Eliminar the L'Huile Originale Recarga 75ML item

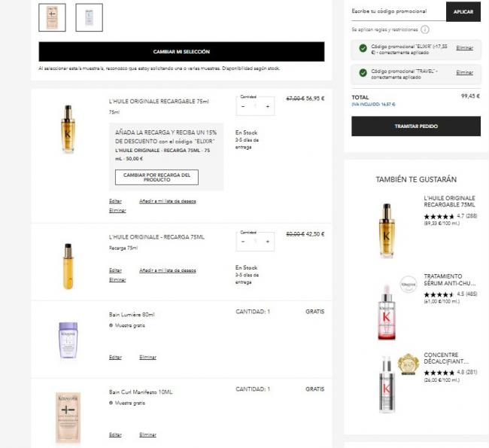click(x=117, y=280)
